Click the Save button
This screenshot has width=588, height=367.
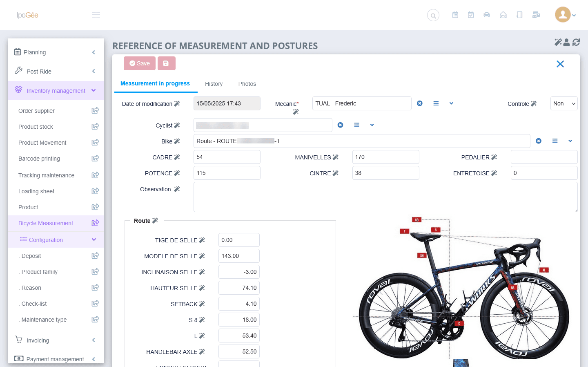click(x=140, y=63)
